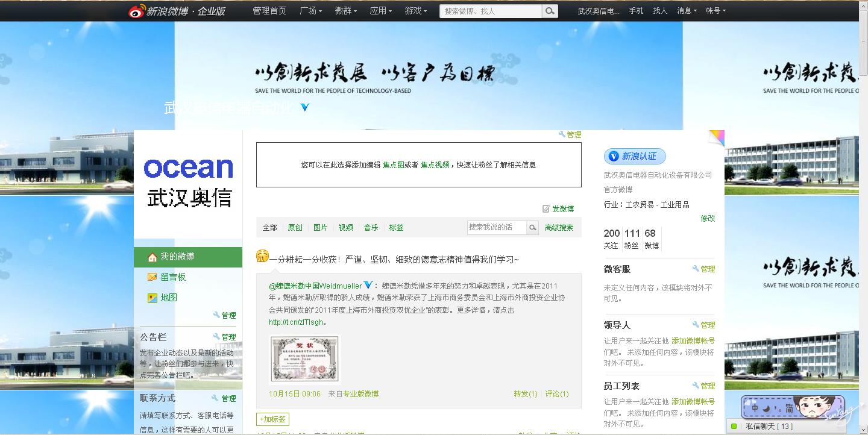Select the 原创 filter tab
This screenshot has height=435, width=868.
pos(295,228)
